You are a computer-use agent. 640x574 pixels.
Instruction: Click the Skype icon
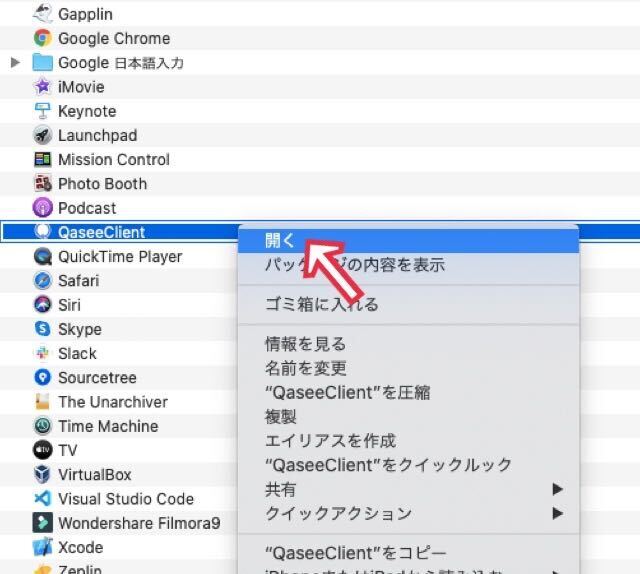pos(42,329)
